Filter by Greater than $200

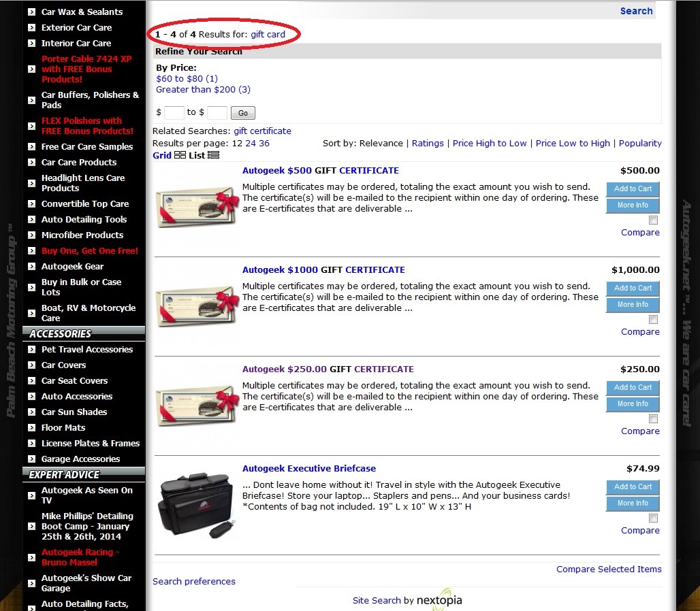[203, 90]
